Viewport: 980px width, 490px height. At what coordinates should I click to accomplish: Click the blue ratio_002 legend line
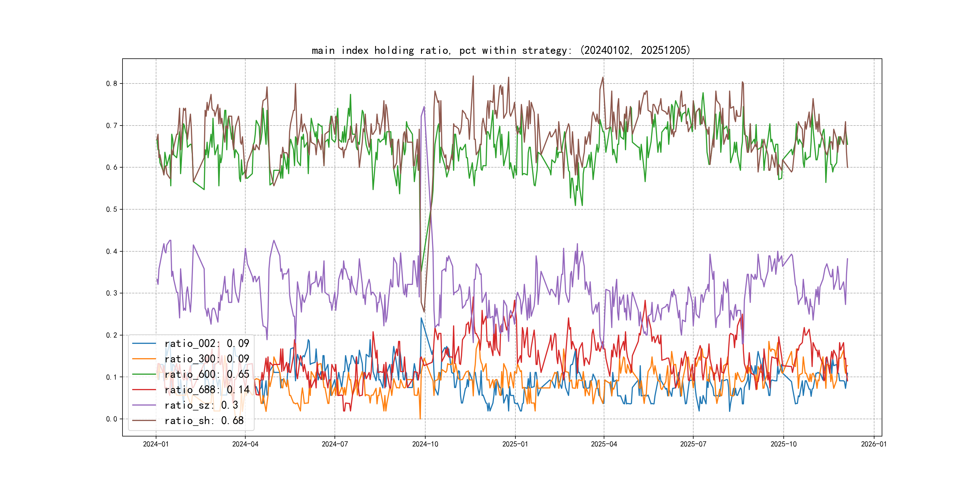pyautogui.click(x=144, y=344)
